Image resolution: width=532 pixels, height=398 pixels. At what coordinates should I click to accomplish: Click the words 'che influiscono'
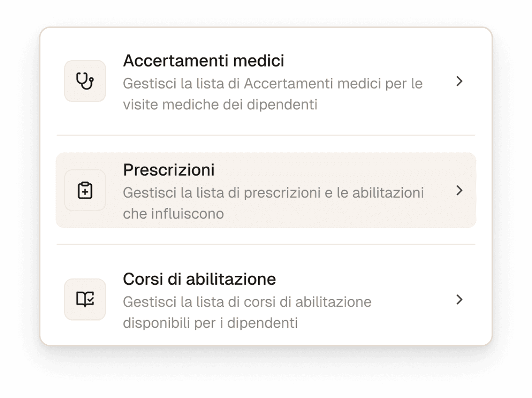point(173,214)
